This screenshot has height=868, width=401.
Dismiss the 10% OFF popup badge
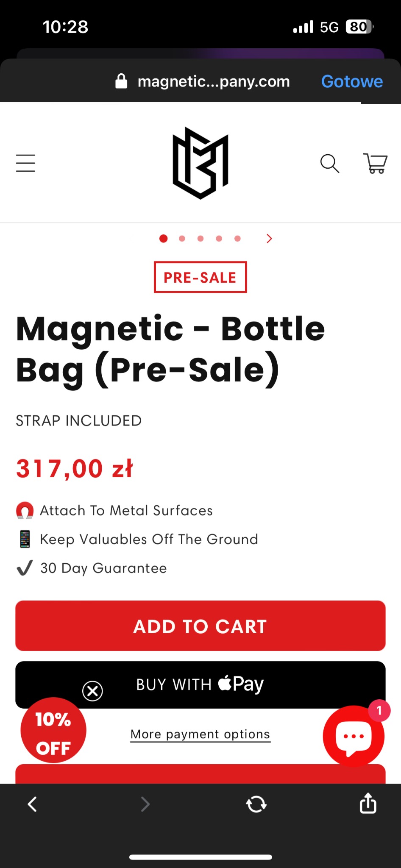click(x=92, y=691)
